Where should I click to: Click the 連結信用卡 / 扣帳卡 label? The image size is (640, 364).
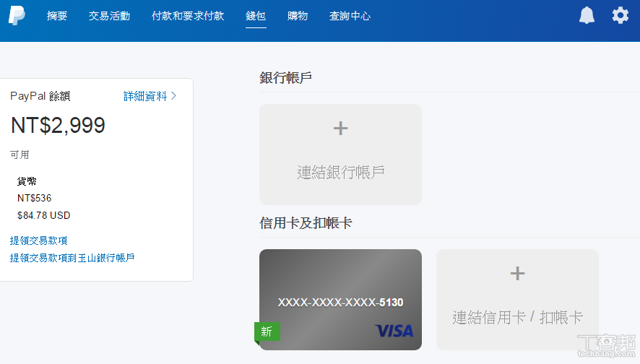pyautogui.click(x=517, y=318)
